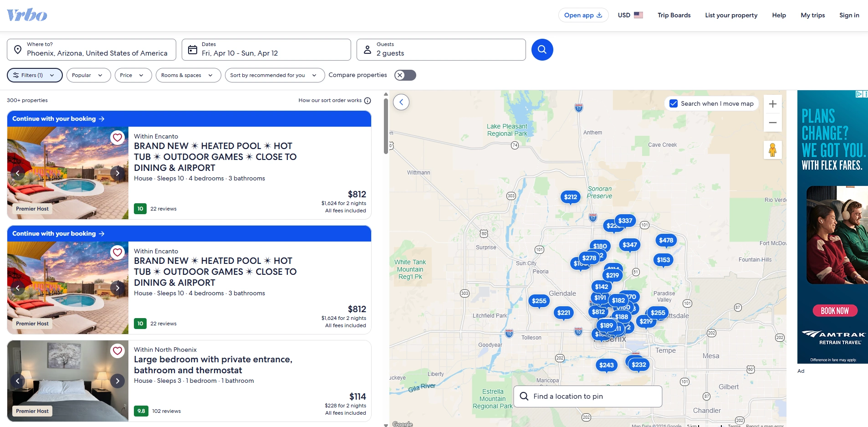868x427 pixels.
Task: Click the $114 price text
Action: coord(357,397)
